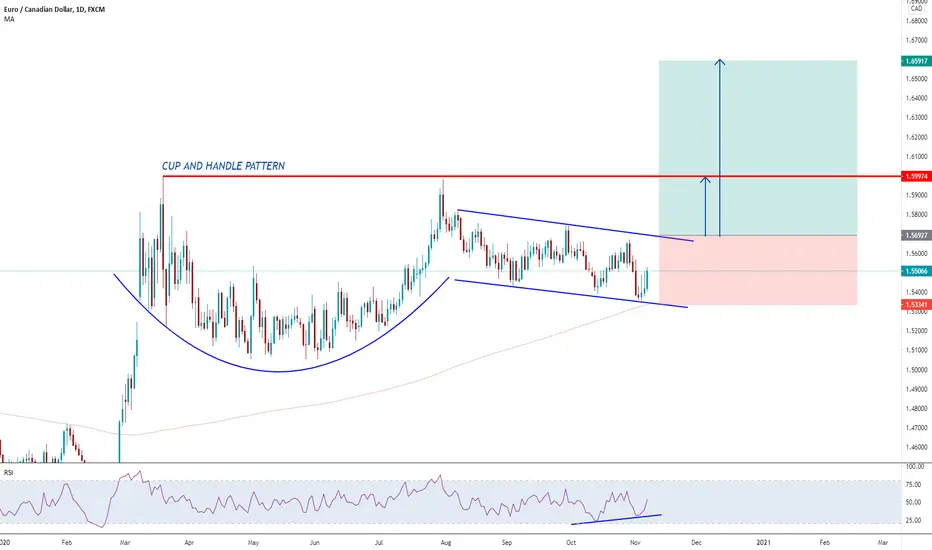The height and width of the screenshot is (550, 932).
Task: Click the red 1.59974 price label
Action: click(x=916, y=176)
